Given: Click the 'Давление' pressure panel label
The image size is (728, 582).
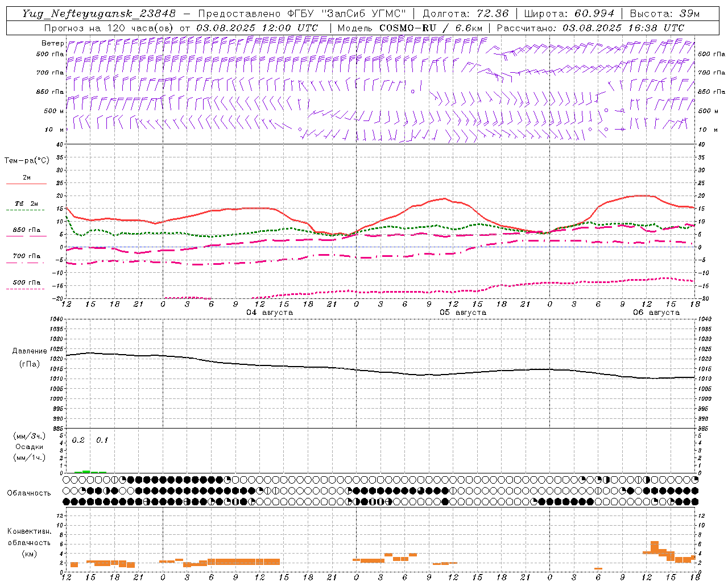Looking at the screenshot, I should pyautogui.click(x=30, y=351).
